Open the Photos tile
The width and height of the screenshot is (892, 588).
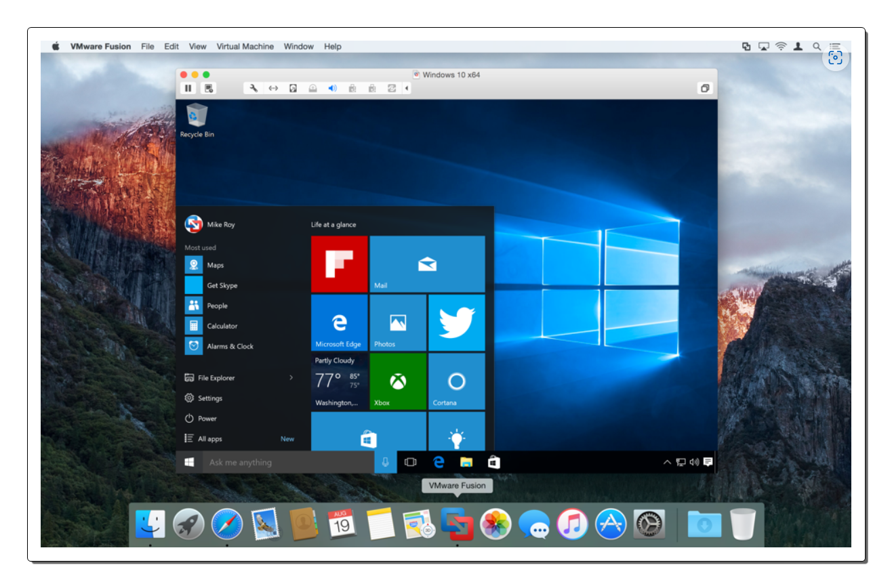click(398, 322)
